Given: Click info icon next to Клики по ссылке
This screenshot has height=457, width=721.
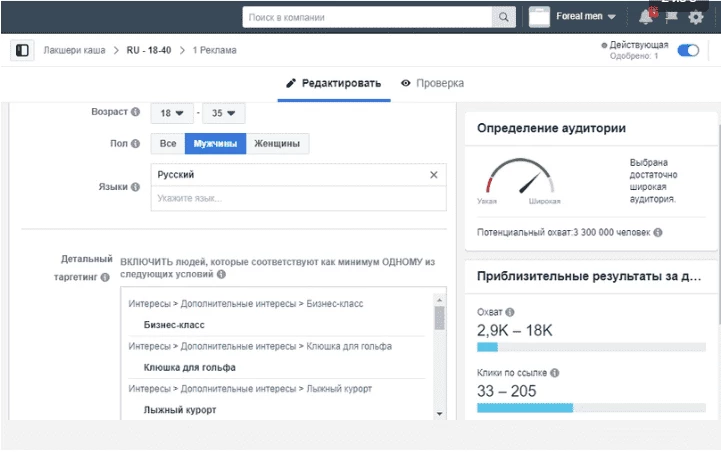Looking at the screenshot, I should (555, 373).
